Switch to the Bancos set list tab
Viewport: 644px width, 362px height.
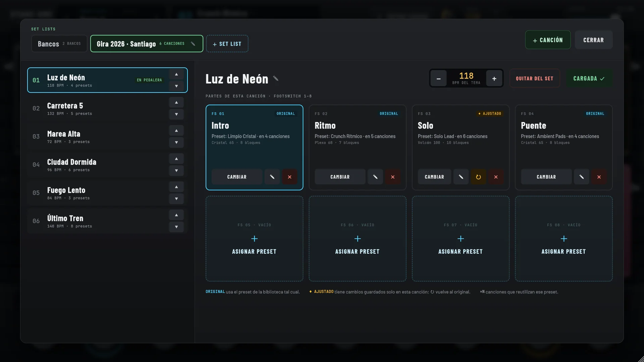point(59,44)
